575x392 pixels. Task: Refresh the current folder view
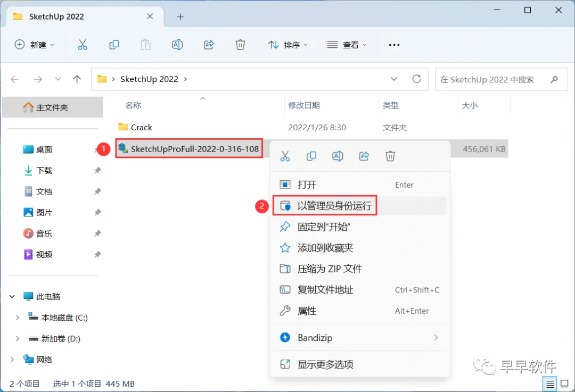click(x=416, y=79)
